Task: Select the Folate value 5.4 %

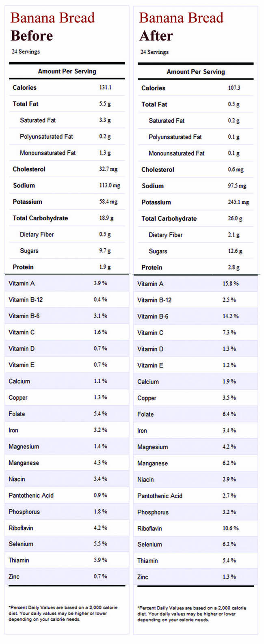Action: (x=100, y=414)
